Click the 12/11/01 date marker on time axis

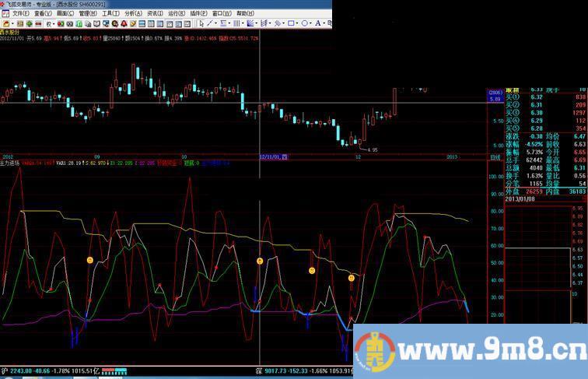(271, 157)
